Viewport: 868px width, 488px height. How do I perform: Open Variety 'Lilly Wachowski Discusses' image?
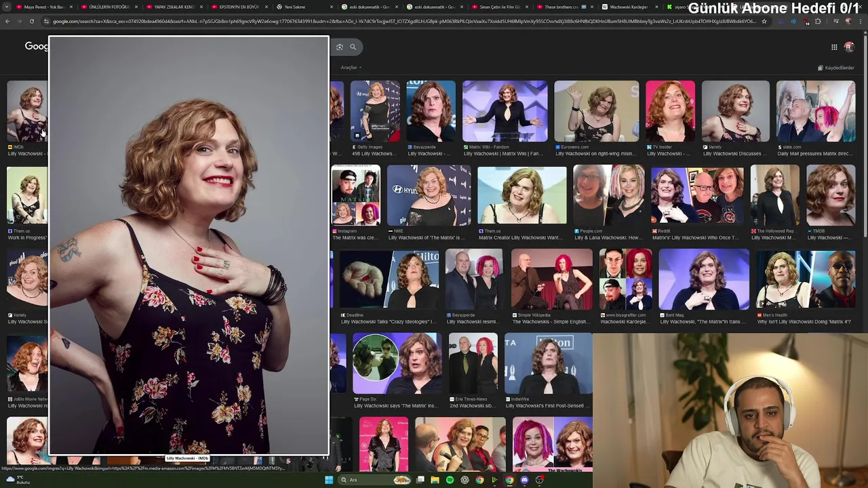736,111
